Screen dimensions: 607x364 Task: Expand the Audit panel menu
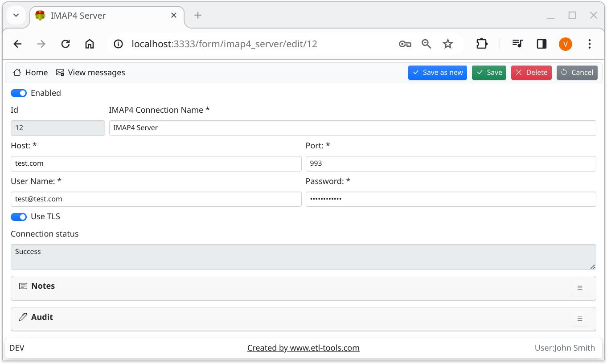(579, 319)
